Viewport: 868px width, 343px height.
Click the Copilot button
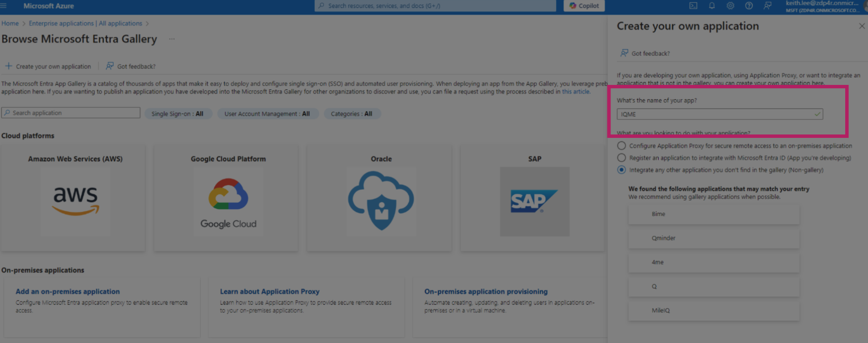(584, 6)
